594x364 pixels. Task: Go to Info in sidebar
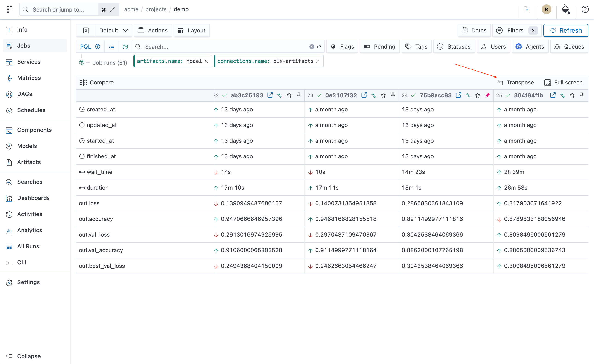35,30
